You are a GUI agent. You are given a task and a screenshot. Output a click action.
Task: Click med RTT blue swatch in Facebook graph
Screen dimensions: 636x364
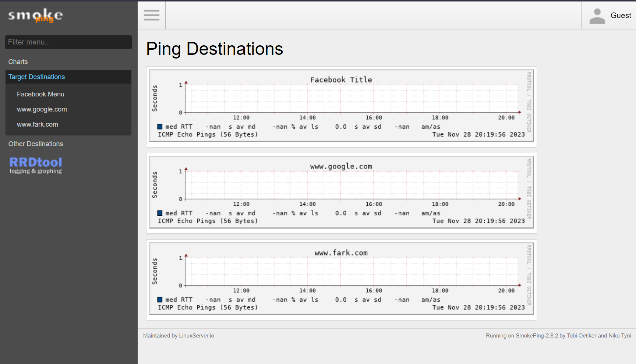[x=160, y=127]
